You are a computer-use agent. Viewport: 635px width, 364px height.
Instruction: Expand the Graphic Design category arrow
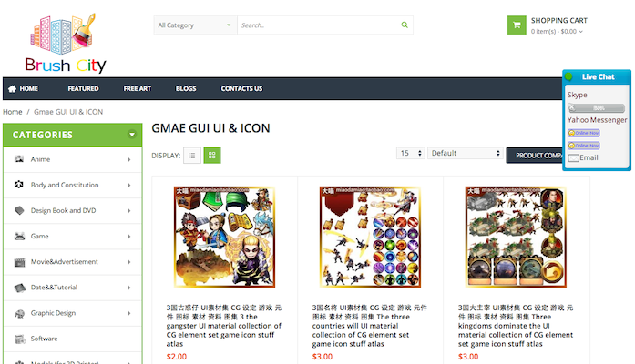129,313
